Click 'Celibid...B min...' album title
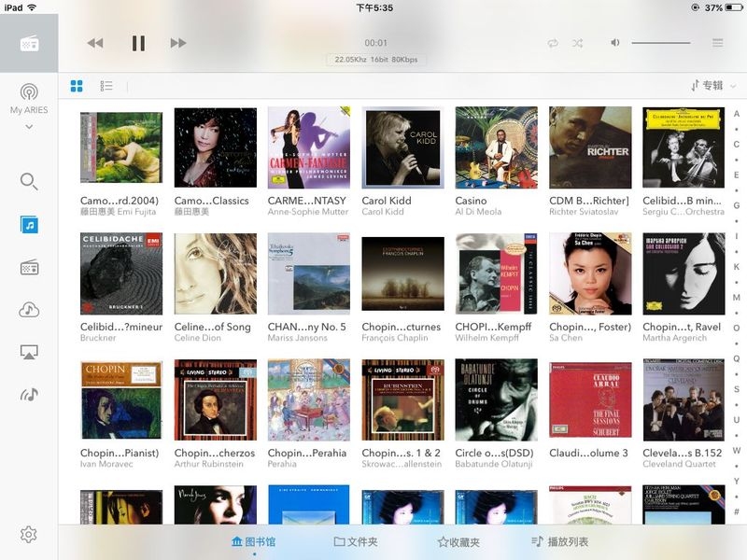Image resolution: width=747 pixels, height=560 pixels. tap(683, 201)
